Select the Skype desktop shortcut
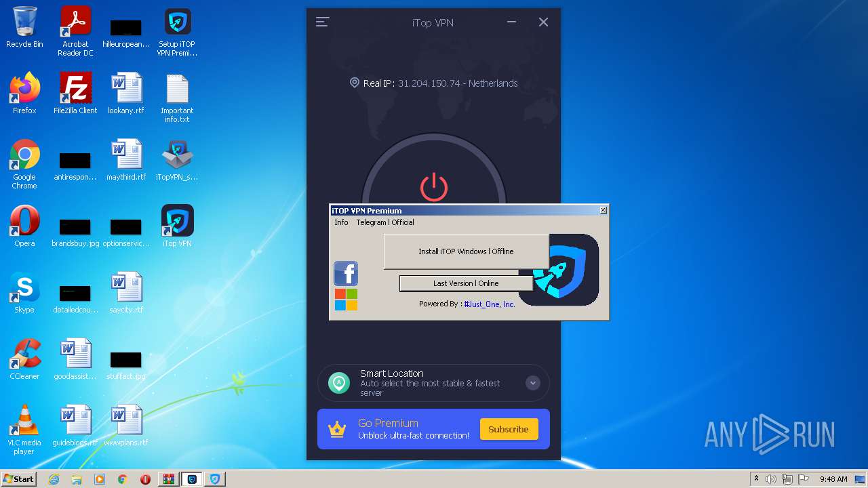Screen dimensions: 868x488 coord(24,293)
